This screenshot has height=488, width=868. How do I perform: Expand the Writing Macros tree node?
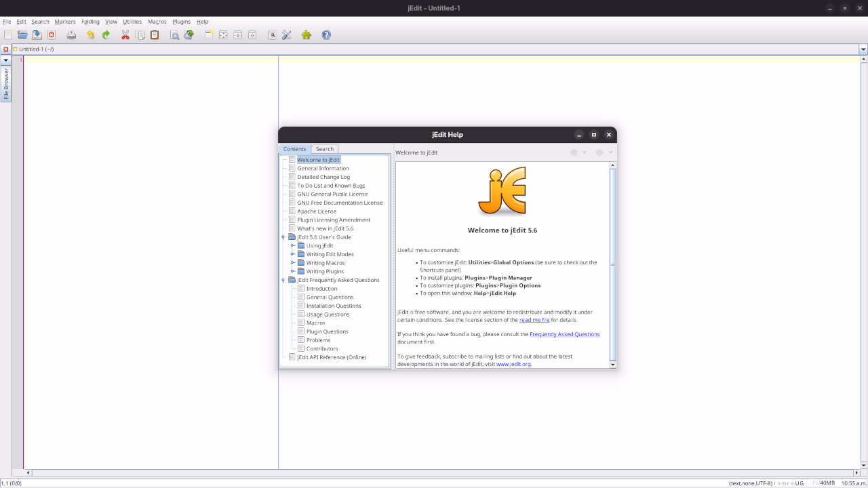292,263
